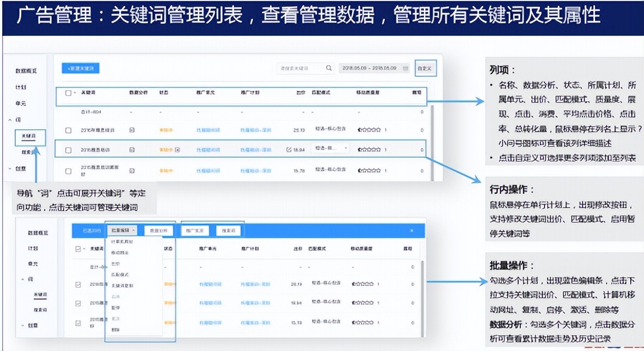Open match mode dropdown in the 18.94 row

click(x=331, y=149)
